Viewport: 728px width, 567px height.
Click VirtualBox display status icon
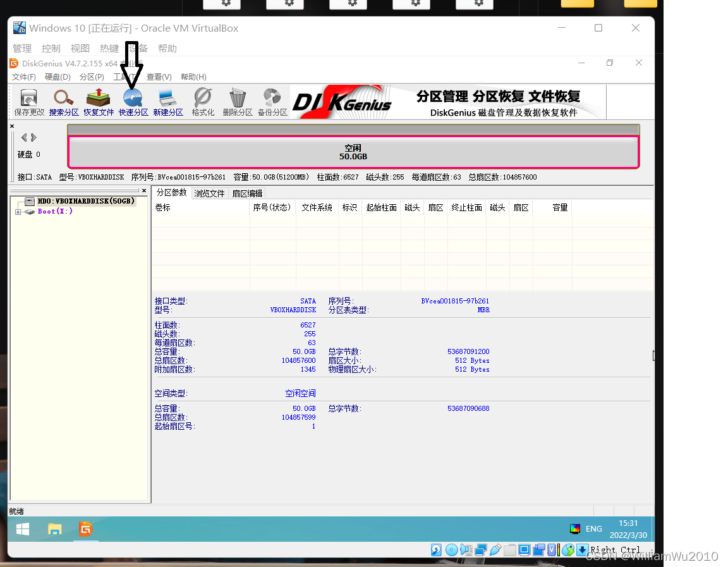[524, 551]
